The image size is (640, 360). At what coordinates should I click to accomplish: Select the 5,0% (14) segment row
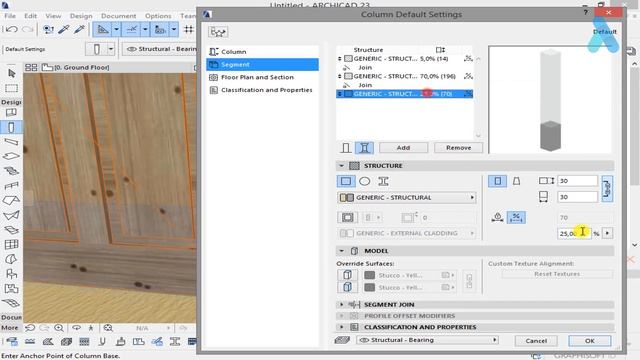click(x=405, y=59)
